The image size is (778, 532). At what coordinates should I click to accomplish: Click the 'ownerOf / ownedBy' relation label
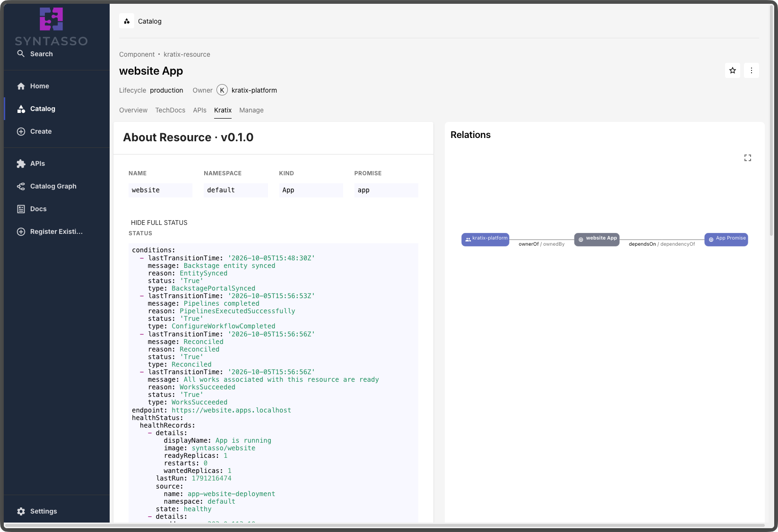[542, 244]
